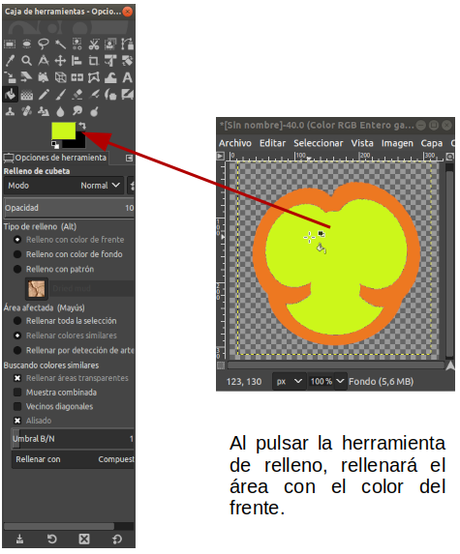Pick the Blur/Sharpen droplet tool
The height and width of the screenshot is (554, 460).
(x=60, y=111)
